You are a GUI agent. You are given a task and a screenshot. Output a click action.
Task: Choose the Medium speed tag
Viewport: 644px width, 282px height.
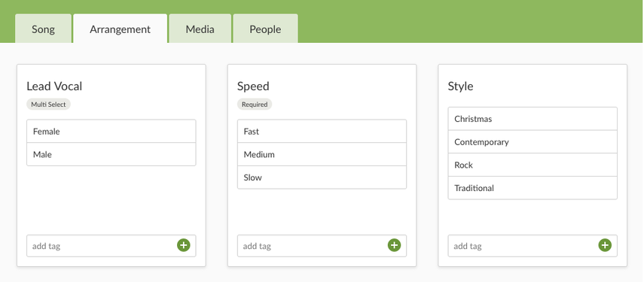pos(322,154)
